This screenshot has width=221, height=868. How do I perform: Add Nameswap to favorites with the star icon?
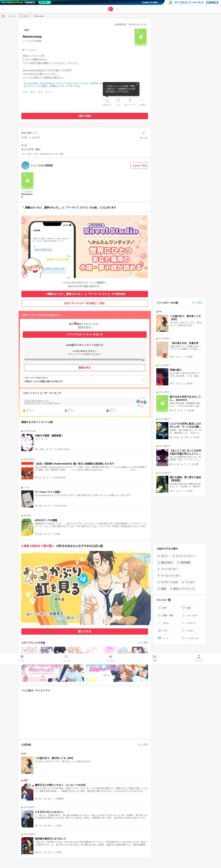click(x=107, y=100)
